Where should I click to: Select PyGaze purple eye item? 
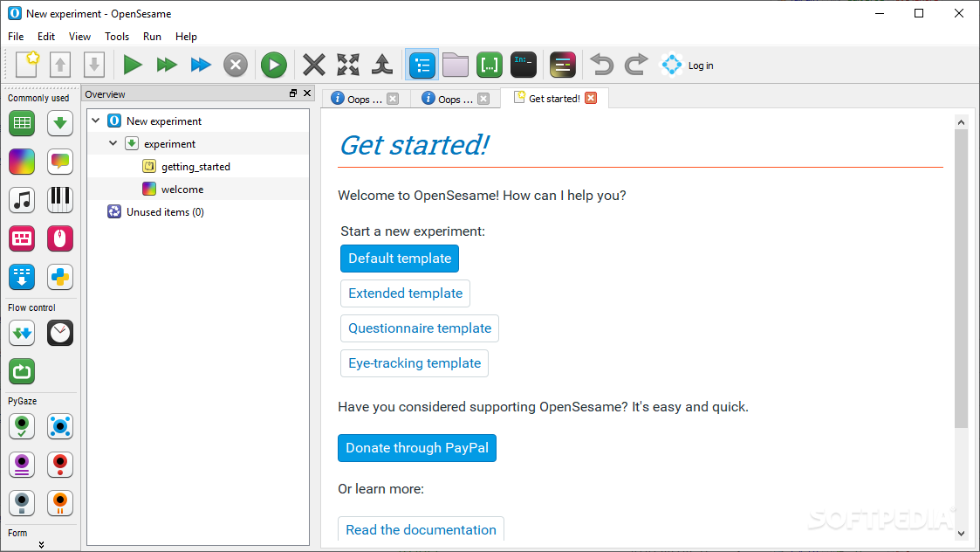click(x=22, y=465)
